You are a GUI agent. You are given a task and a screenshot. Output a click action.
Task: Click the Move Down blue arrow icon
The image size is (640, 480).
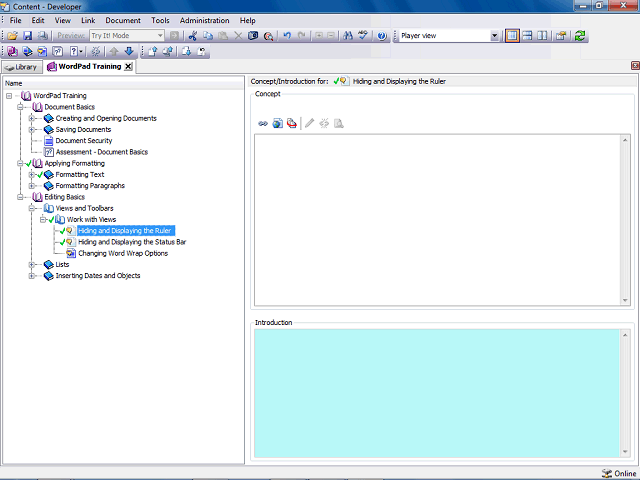(129, 51)
